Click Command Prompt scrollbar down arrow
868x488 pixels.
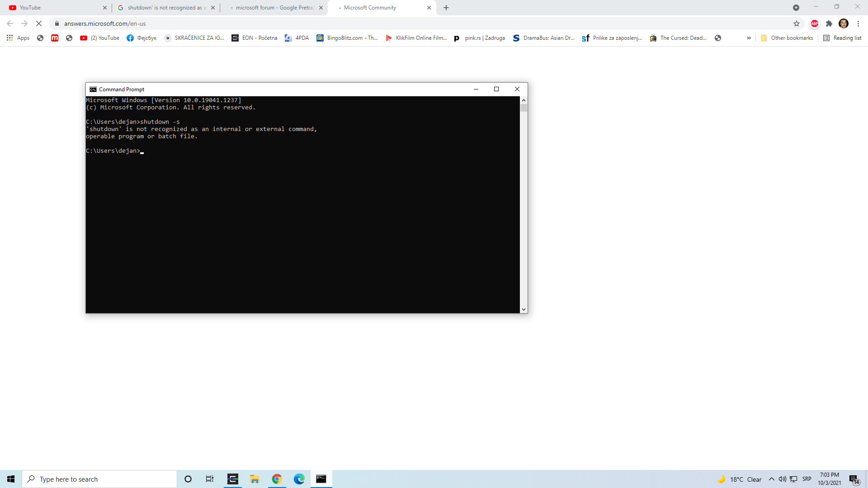coord(524,310)
